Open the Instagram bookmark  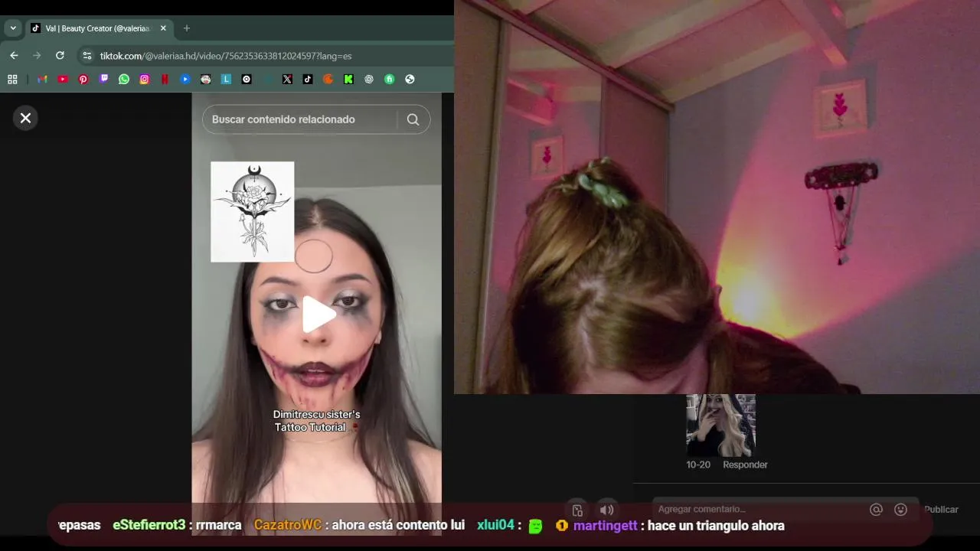144,79
